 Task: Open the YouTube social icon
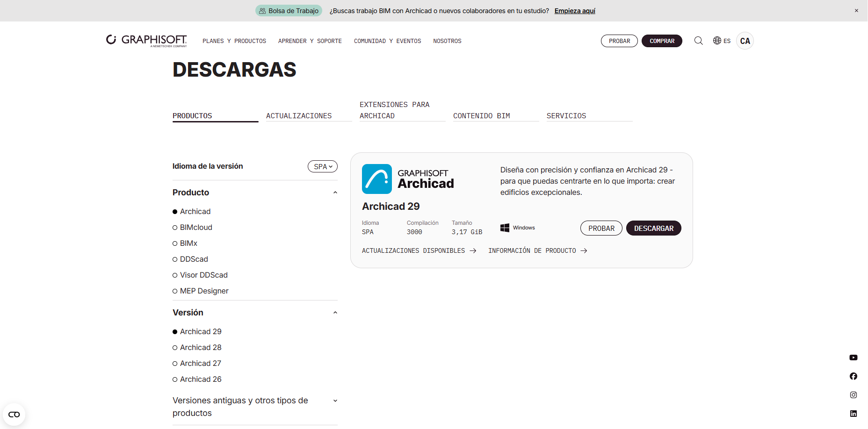click(854, 357)
